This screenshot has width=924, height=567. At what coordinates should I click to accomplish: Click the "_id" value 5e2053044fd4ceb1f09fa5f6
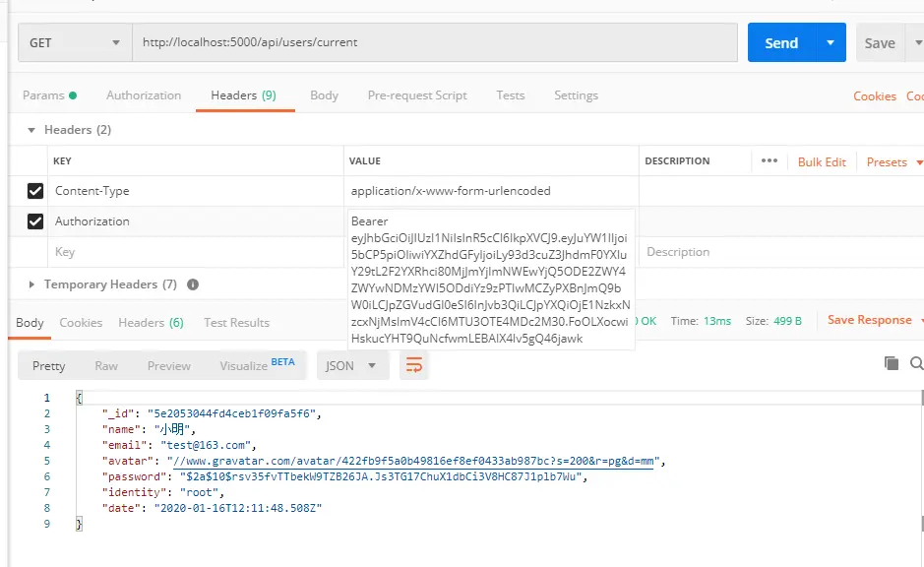(x=231, y=413)
